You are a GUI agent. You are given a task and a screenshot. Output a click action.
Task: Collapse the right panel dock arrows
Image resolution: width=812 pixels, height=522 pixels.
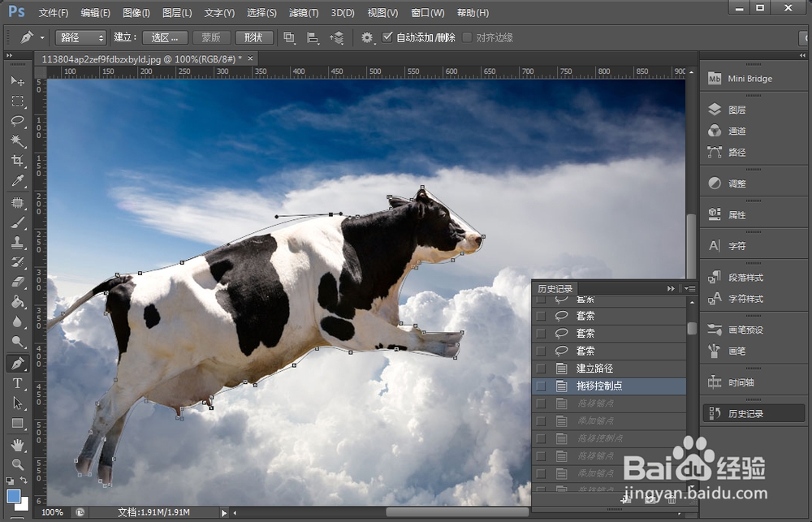coord(802,55)
